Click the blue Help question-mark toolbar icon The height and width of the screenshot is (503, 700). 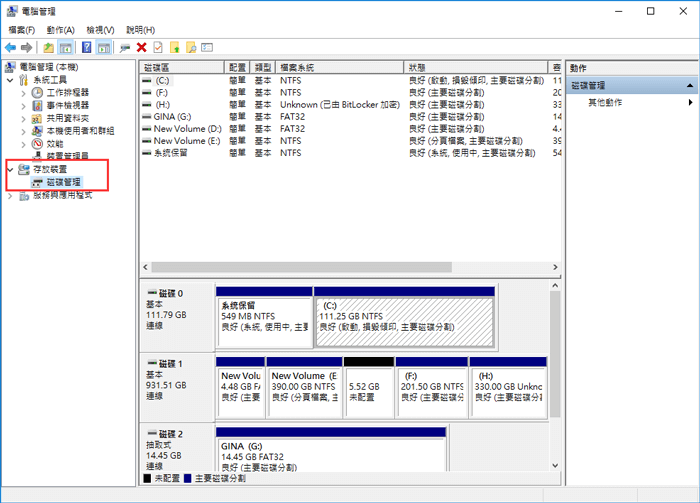click(x=87, y=47)
